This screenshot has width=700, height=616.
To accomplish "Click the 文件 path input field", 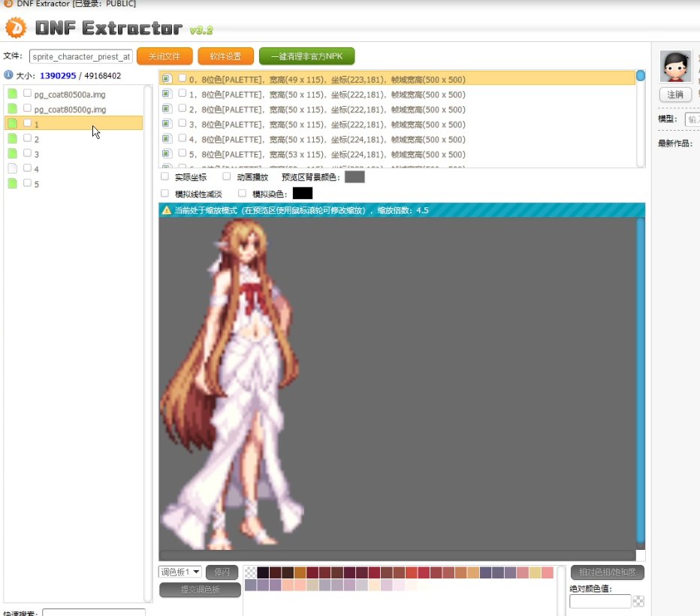I will pos(81,56).
